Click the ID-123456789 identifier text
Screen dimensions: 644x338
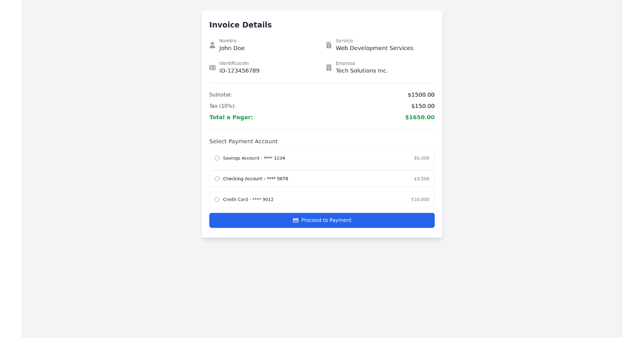click(238, 70)
